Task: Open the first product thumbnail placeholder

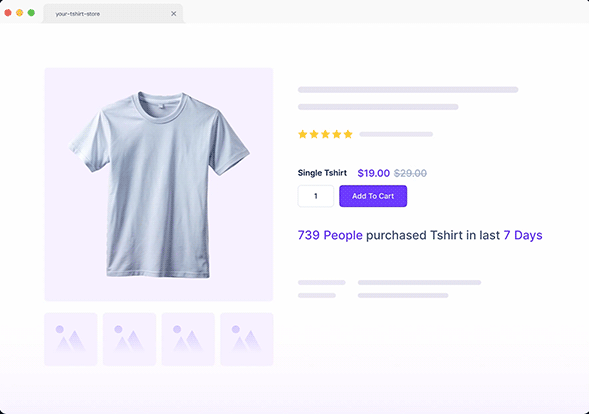Action: [x=71, y=339]
